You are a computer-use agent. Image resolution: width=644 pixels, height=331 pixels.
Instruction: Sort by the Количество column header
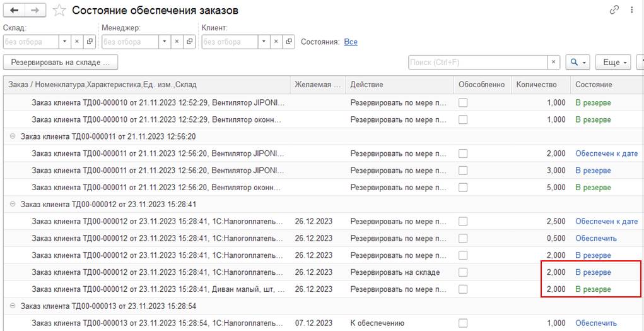click(x=536, y=85)
